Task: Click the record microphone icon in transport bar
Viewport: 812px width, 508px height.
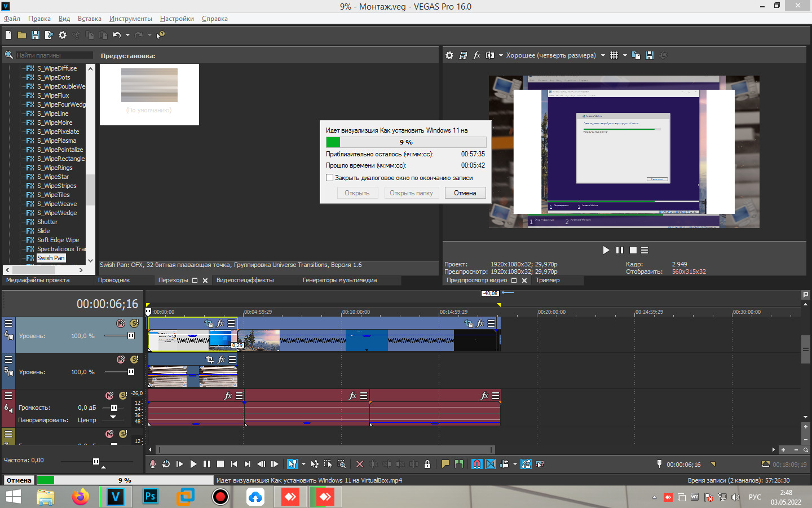Action: tap(152, 464)
